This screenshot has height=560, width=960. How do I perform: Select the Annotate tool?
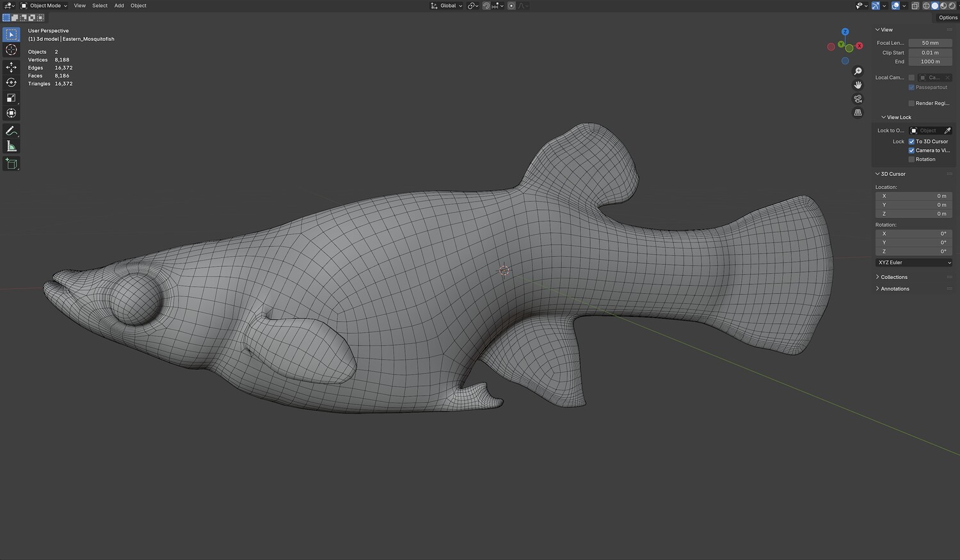coord(12,131)
